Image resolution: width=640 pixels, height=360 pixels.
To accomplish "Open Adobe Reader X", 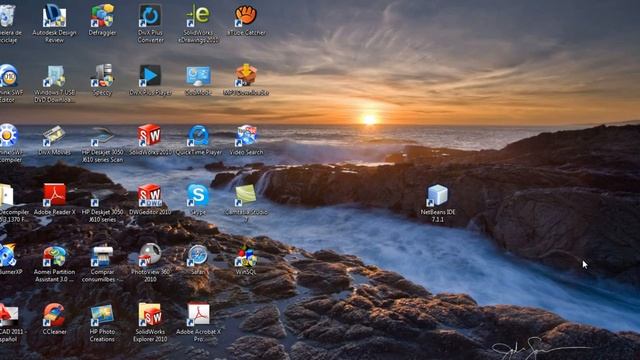I will 54,196.
